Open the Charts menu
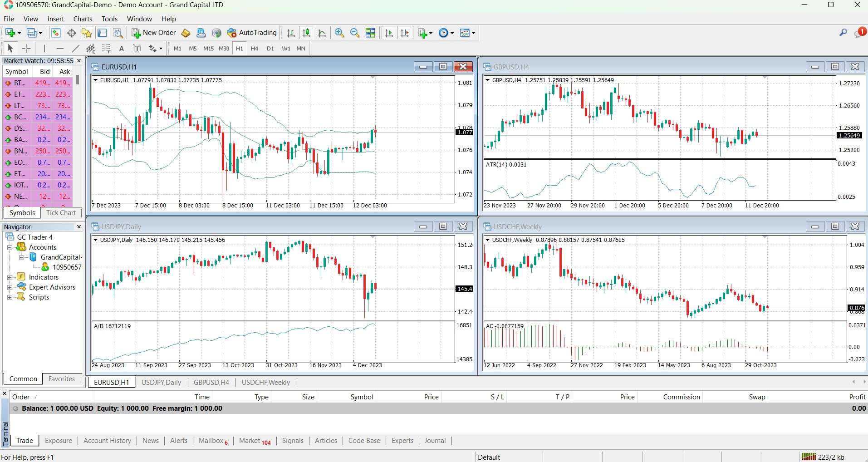This screenshot has width=868, height=462. click(83, 19)
